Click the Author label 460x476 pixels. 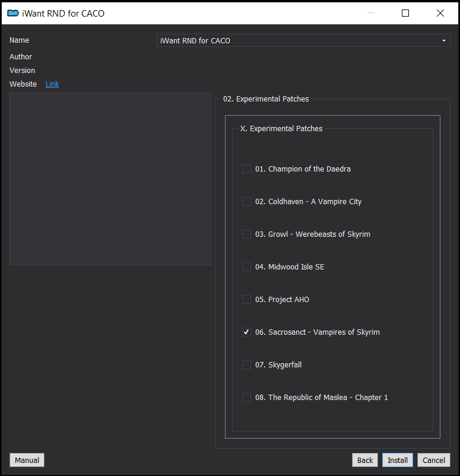(x=21, y=57)
